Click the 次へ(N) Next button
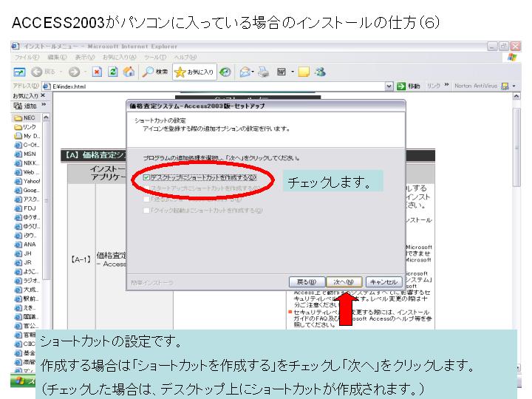Screen dimensions: 532x399 [344, 282]
